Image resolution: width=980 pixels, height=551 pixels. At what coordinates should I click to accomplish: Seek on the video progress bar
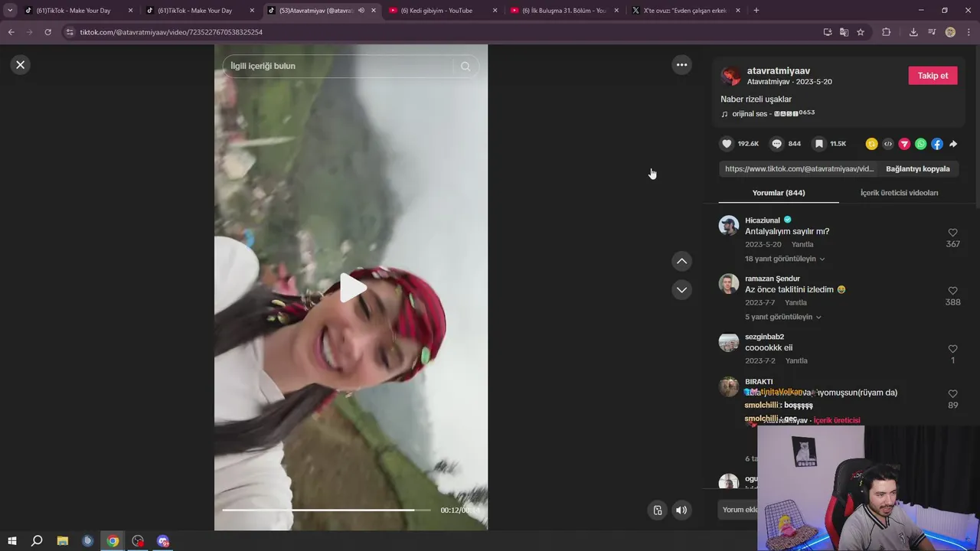tap(327, 510)
